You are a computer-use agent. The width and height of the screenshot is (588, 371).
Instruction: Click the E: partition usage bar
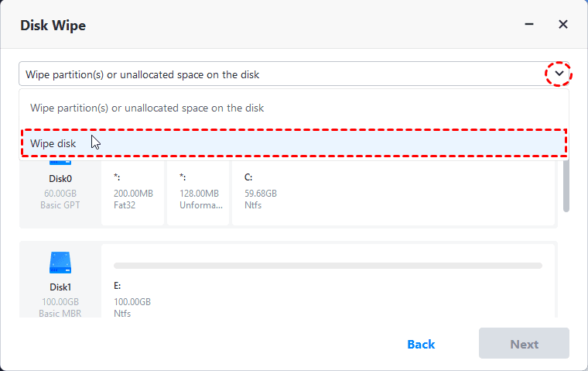click(327, 266)
